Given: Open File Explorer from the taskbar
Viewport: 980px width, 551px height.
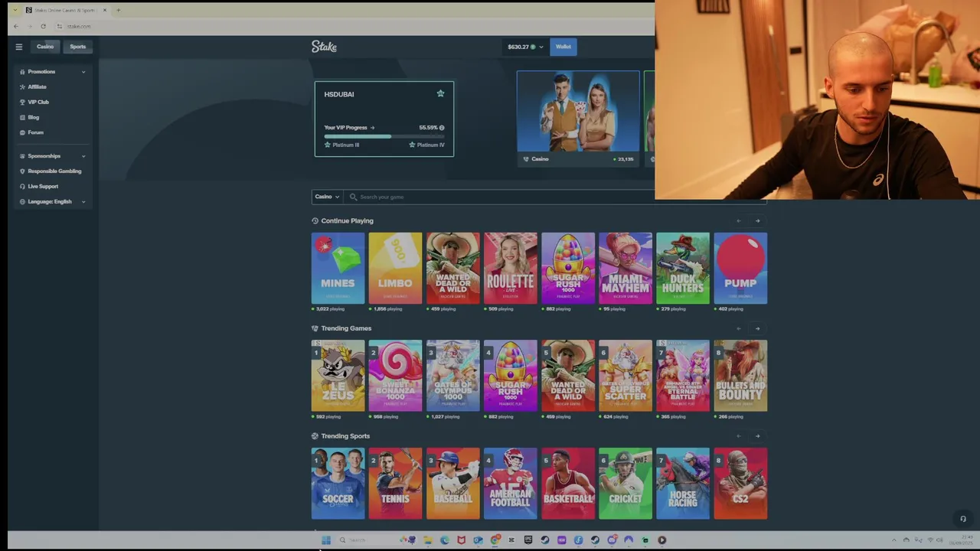Looking at the screenshot, I should pos(427,540).
